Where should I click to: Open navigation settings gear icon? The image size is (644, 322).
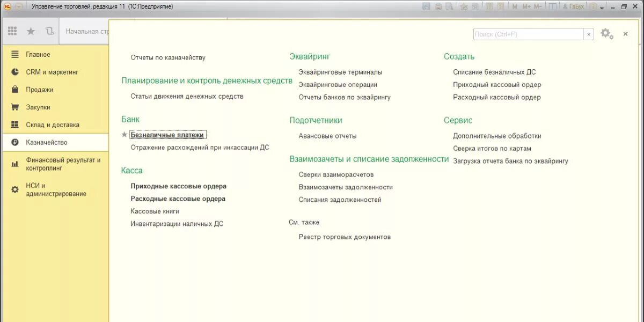pos(607,34)
